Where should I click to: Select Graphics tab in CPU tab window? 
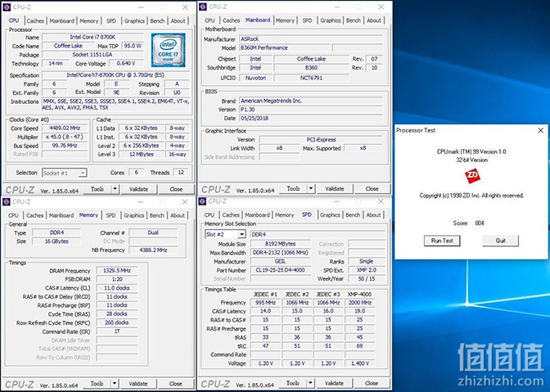(x=134, y=20)
